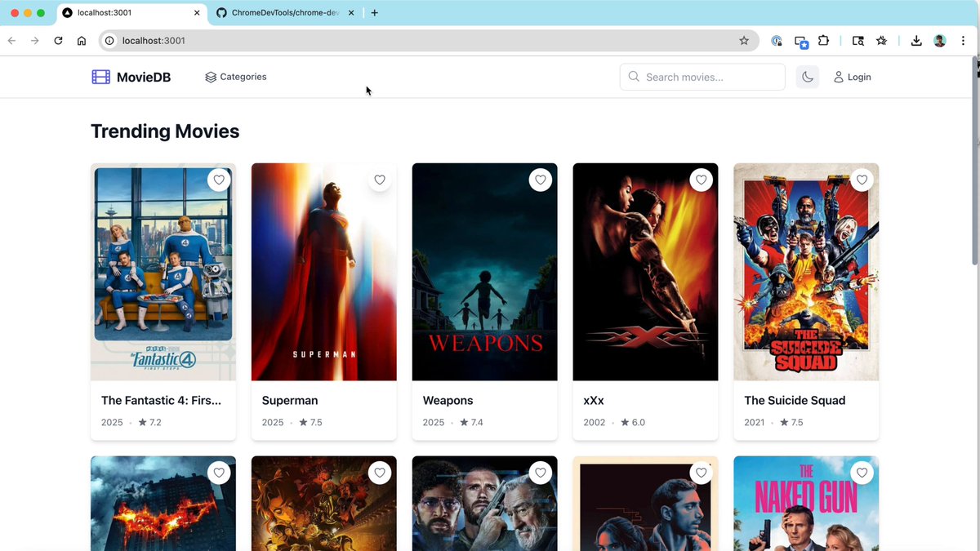Open Chrome three-dot menu
Screen dimensions: 980x551
tap(963, 40)
